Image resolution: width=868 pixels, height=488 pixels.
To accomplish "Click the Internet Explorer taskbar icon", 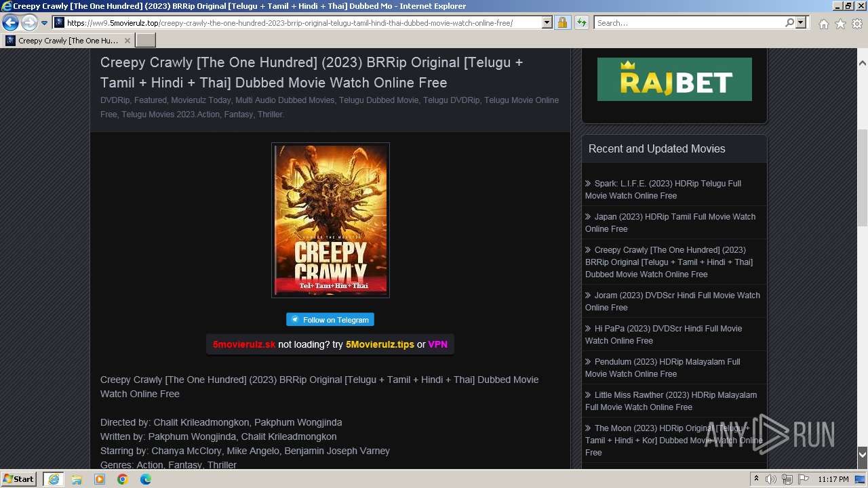I will [x=53, y=479].
